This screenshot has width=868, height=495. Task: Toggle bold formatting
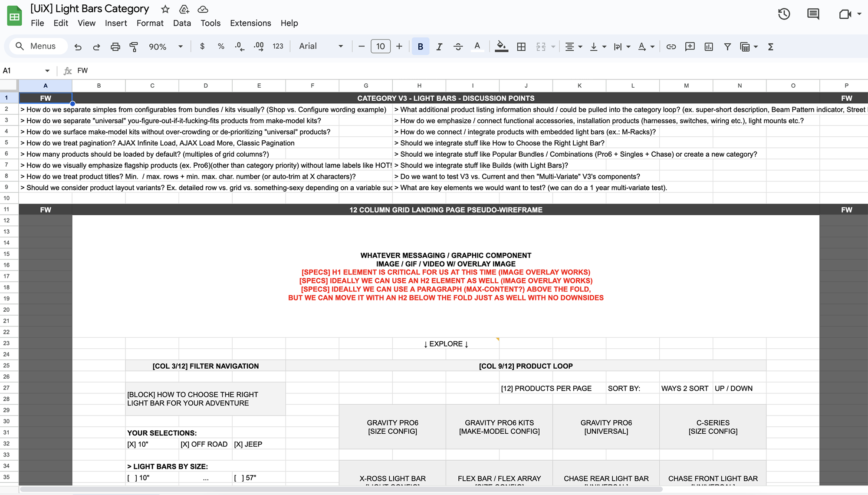(420, 46)
